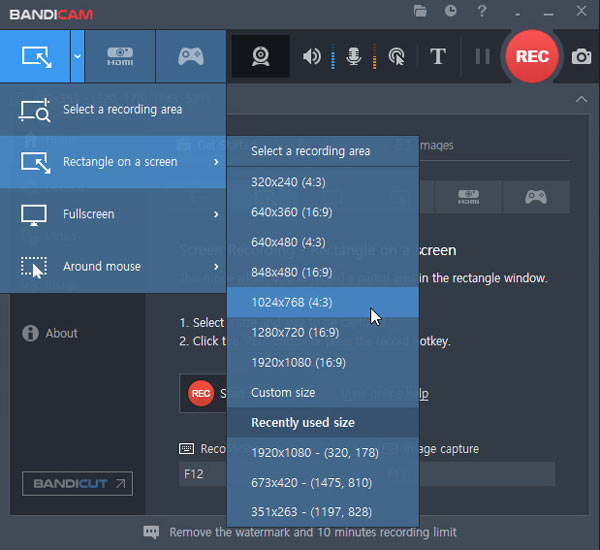Minimize Bandicam to the system tray

click(x=517, y=14)
